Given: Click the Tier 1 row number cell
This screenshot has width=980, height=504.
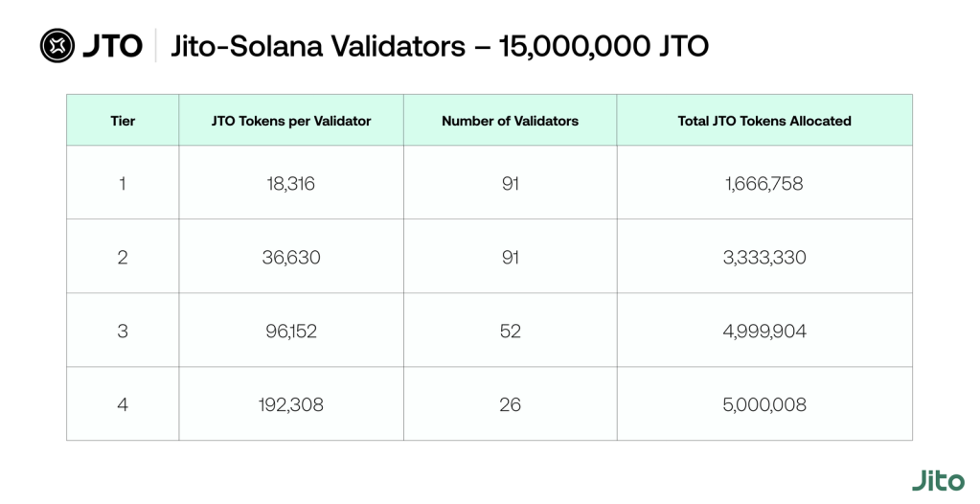Looking at the screenshot, I should click(123, 183).
